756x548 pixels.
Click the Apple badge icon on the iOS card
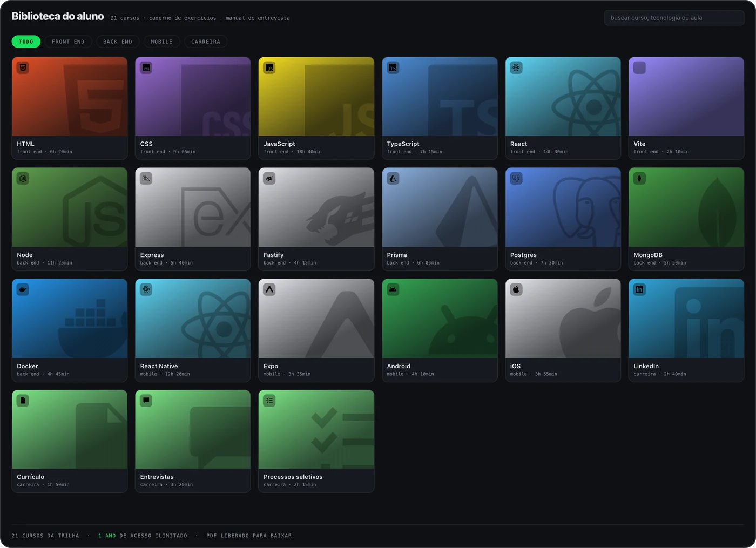(516, 289)
